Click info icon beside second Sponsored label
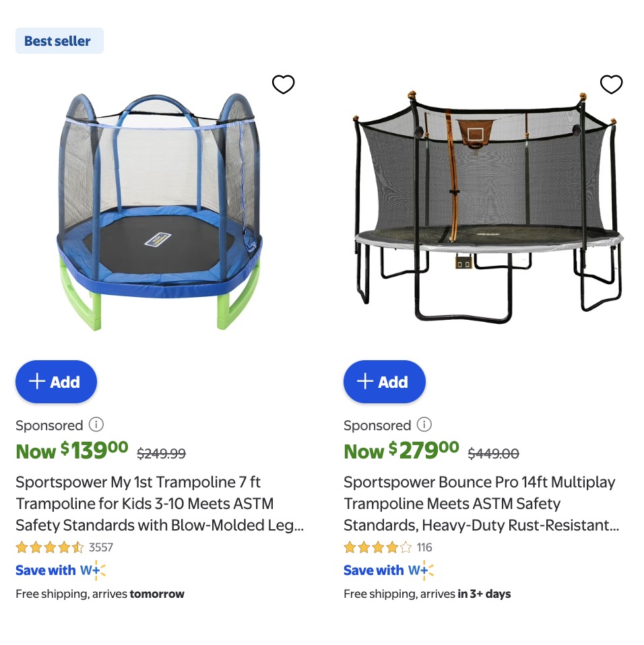Image resolution: width=644 pixels, height=645 pixels. (424, 425)
